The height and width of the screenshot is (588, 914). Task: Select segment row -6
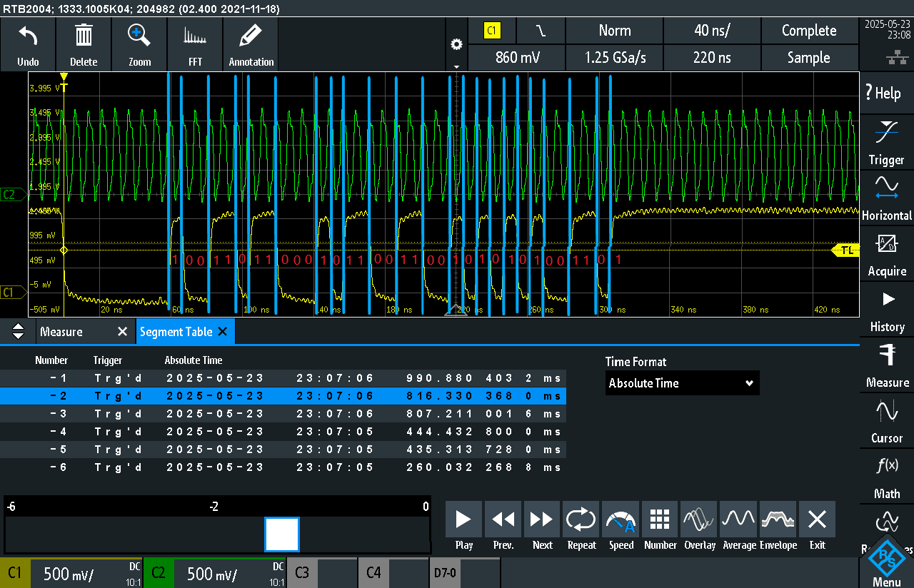click(x=283, y=467)
